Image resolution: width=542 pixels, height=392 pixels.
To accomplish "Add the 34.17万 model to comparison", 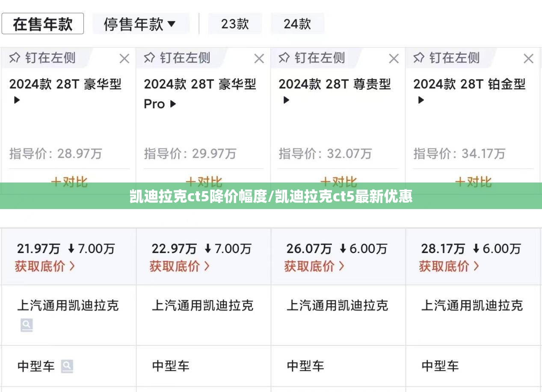I will point(473,181).
